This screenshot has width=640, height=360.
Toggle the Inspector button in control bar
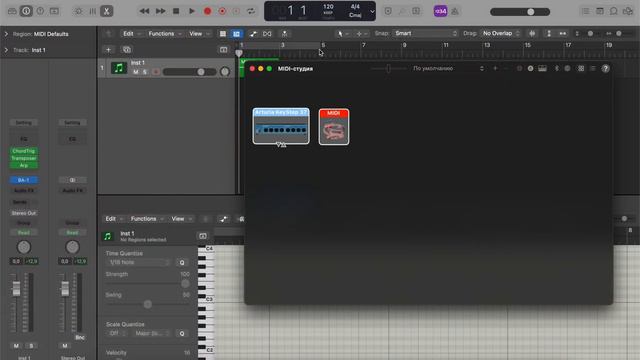26,11
